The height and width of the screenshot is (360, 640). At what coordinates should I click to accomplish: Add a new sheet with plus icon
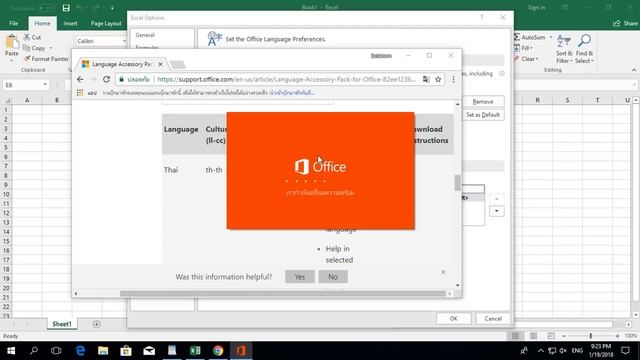(x=97, y=324)
